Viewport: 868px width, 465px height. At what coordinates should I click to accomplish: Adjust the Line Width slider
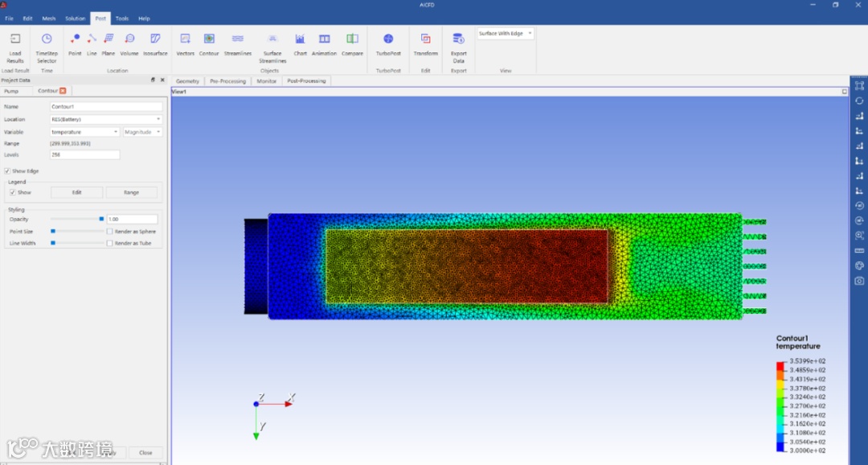pyautogui.click(x=77, y=243)
